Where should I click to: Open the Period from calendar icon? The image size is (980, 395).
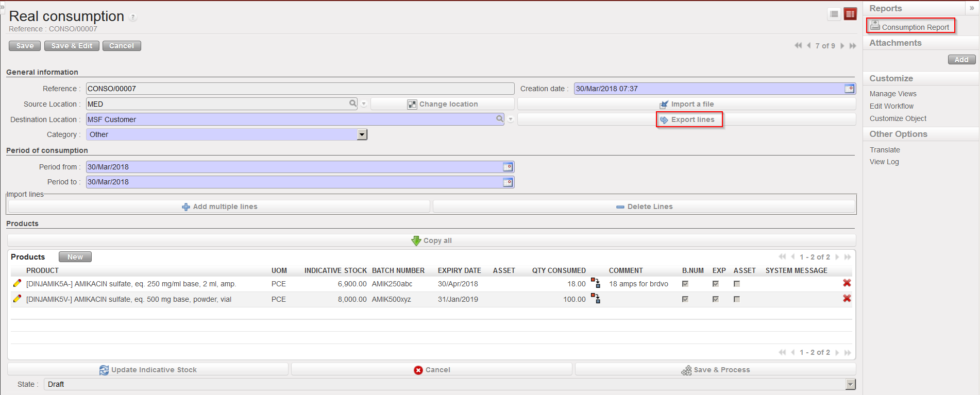508,167
